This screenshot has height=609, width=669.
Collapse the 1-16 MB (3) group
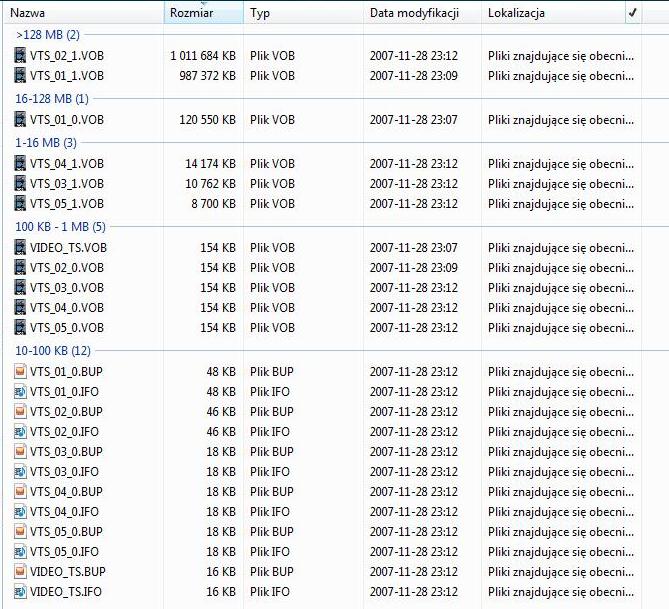pyautogui.click(x=46, y=143)
